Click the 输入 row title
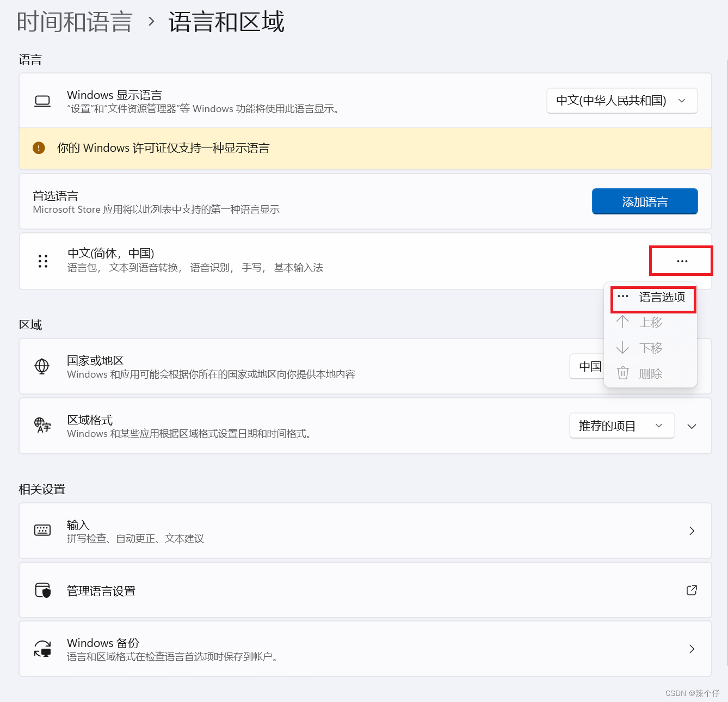Screen dimensions: 728x702 [x=78, y=525]
